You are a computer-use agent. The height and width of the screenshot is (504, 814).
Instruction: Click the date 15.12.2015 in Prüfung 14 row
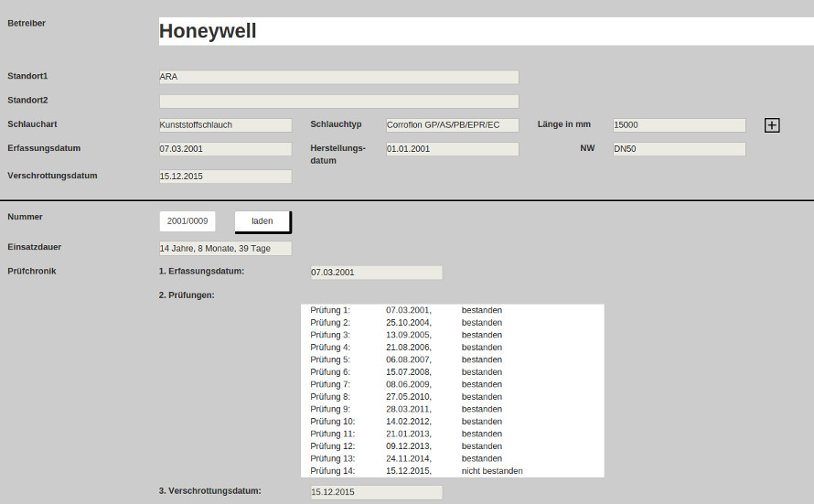pyautogui.click(x=409, y=471)
